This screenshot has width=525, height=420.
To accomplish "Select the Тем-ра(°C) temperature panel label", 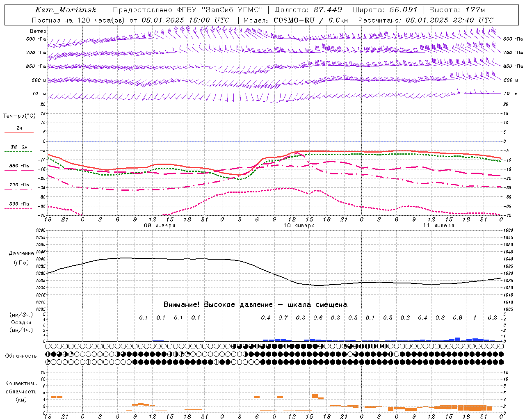I will (19, 116).
